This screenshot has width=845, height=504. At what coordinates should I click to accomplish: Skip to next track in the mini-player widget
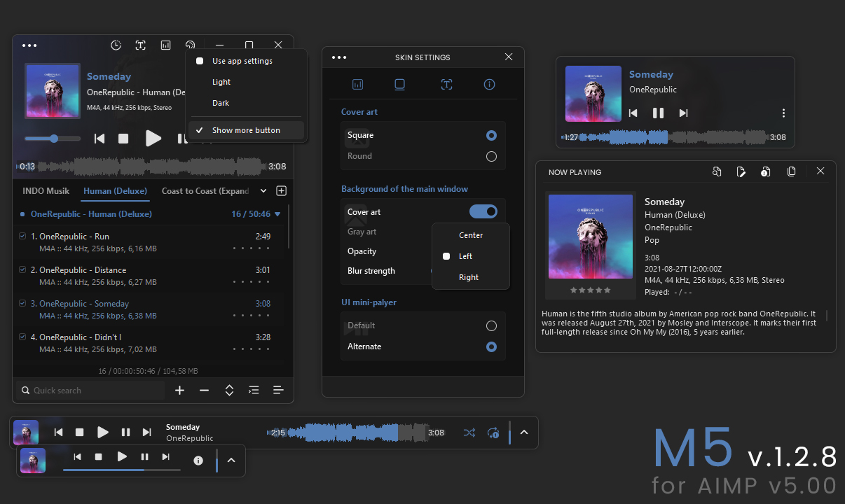point(684,113)
